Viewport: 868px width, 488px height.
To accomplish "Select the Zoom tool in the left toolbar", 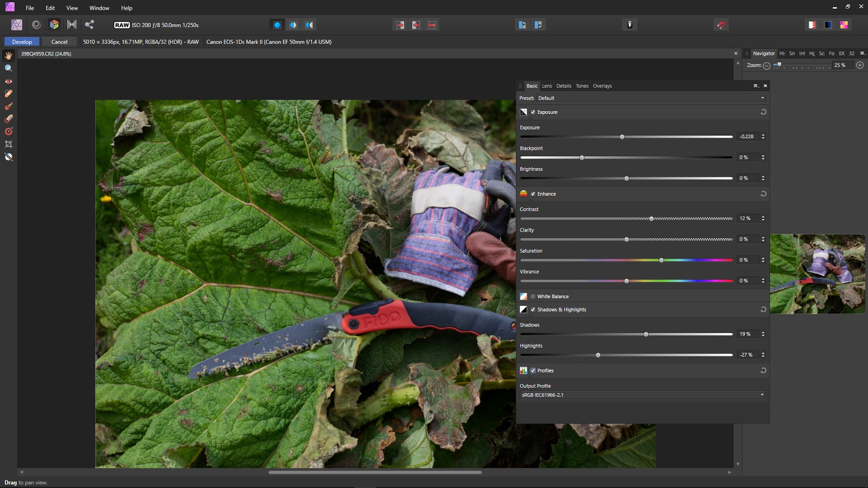I will click(8, 68).
